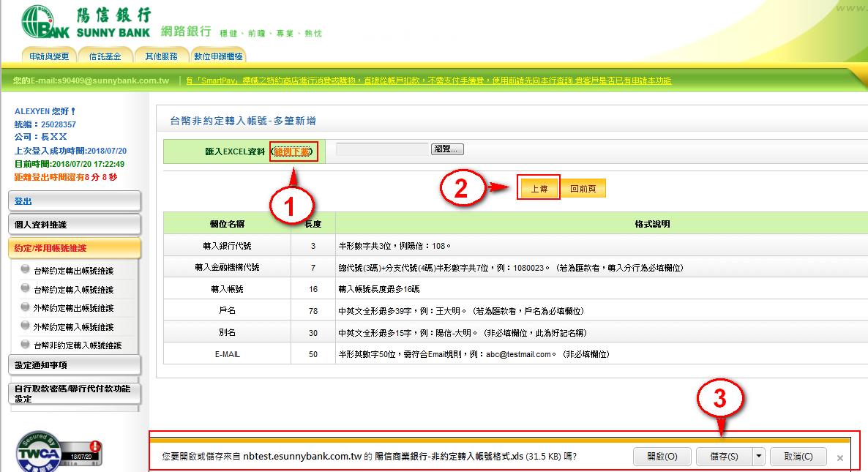Click the 目前時間 2018/07/20 17:22:49 line
This screenshot has height=472, width=868.
70,164
